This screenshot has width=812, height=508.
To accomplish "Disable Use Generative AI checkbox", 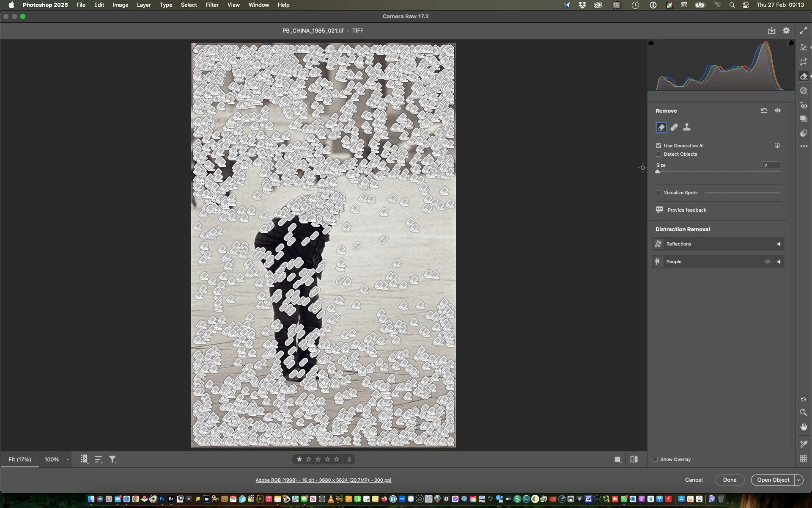I will coord(658,146).
